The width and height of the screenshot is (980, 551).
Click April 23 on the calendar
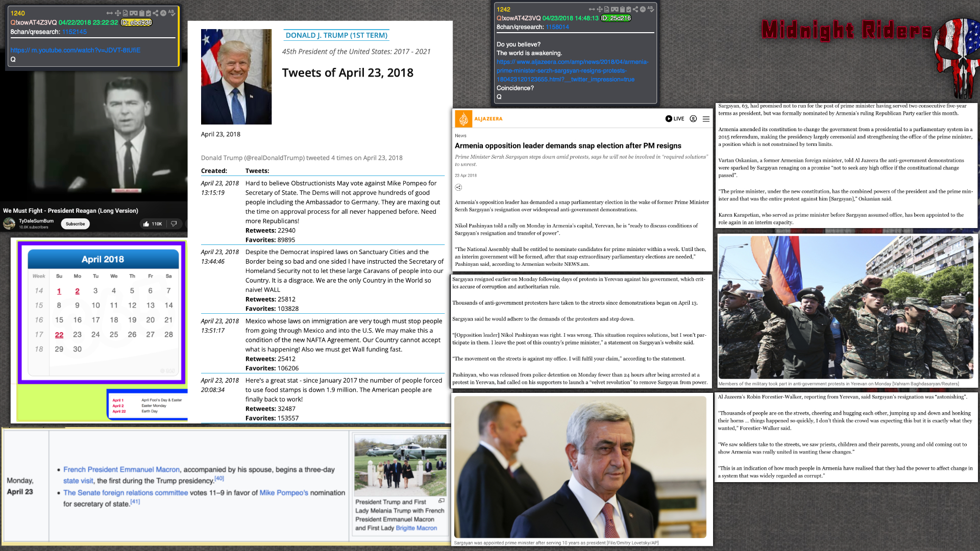(x=78, y=335)
